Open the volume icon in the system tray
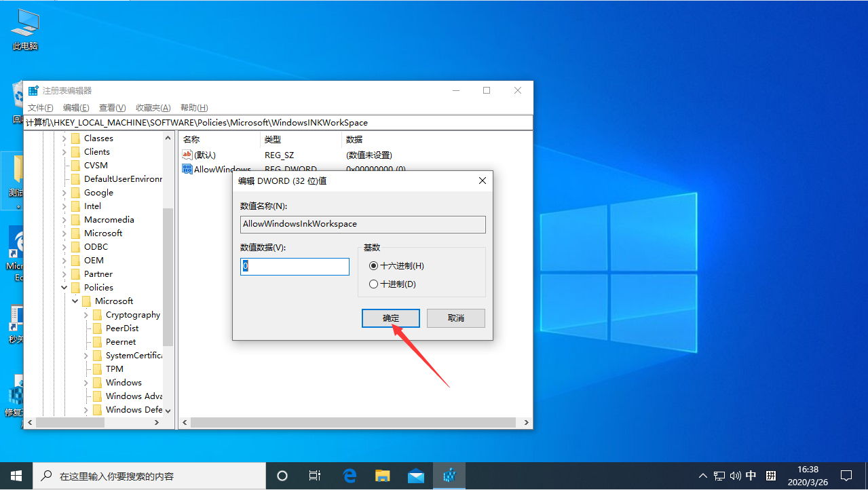Viewport: 868px width, 490px height. pyautogui.click(x=735, y=476)
